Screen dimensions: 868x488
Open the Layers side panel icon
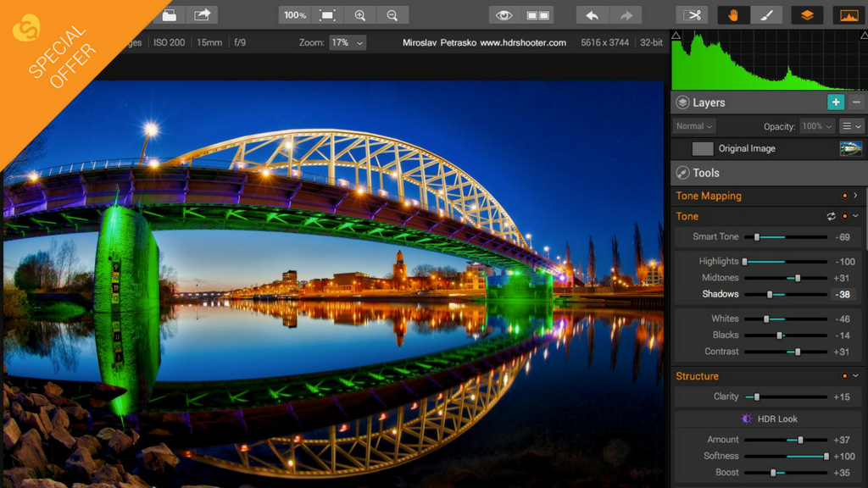(x=808, y=14)
